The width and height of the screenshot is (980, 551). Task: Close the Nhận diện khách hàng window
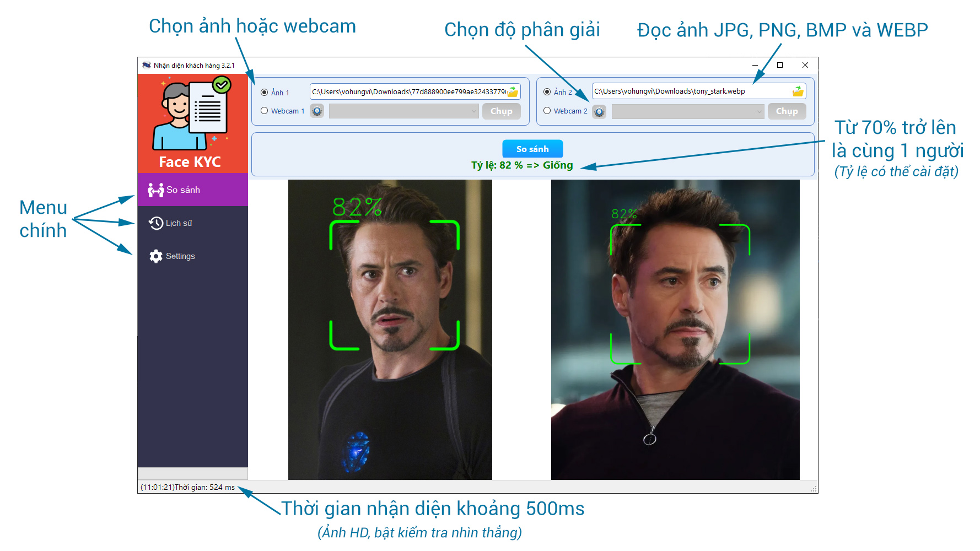point(805,65)
